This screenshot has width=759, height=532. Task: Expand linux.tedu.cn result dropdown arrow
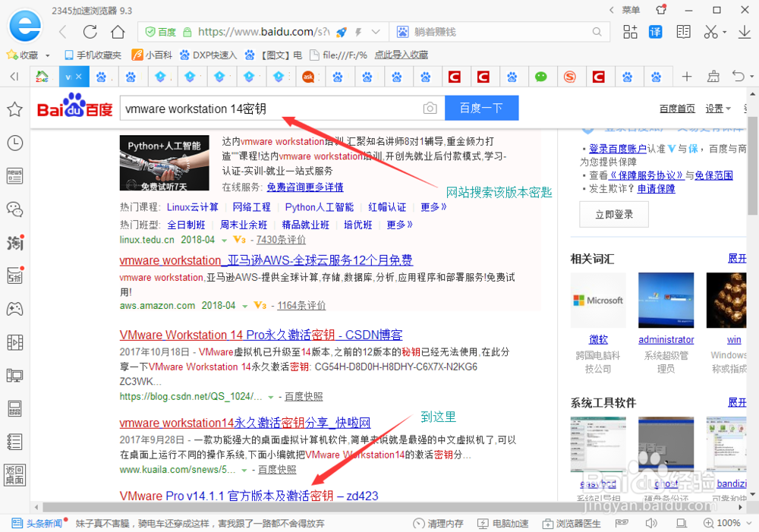(x=224, y=241)
